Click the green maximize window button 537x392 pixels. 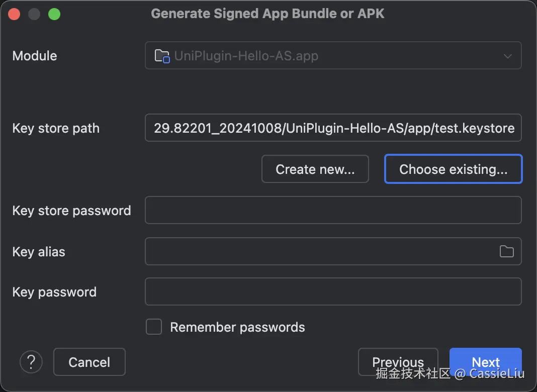54,14
